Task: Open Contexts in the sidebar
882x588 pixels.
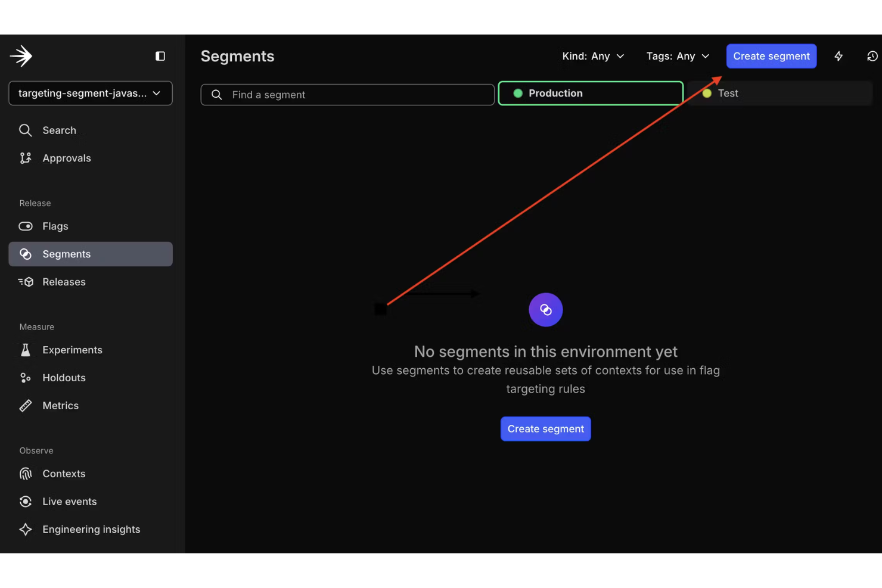Action: tap(91, 474)
